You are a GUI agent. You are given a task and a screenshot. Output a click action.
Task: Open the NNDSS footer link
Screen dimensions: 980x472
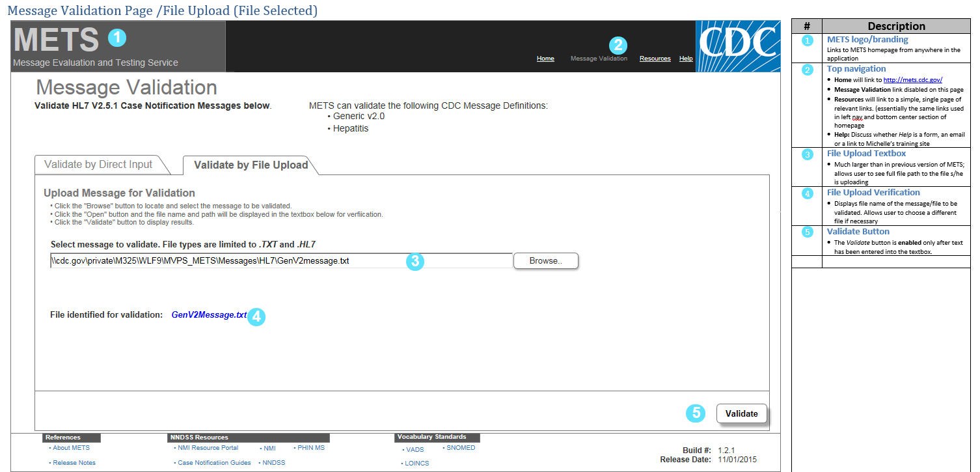[274, 463]
